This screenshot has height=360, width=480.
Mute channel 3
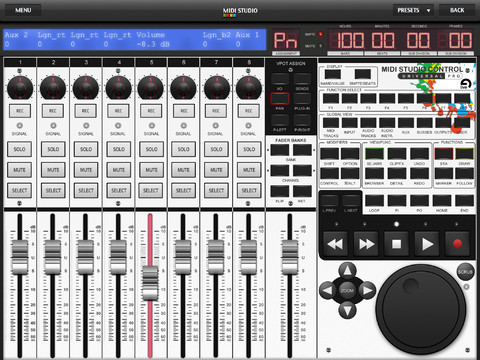[x=86, y=170]
